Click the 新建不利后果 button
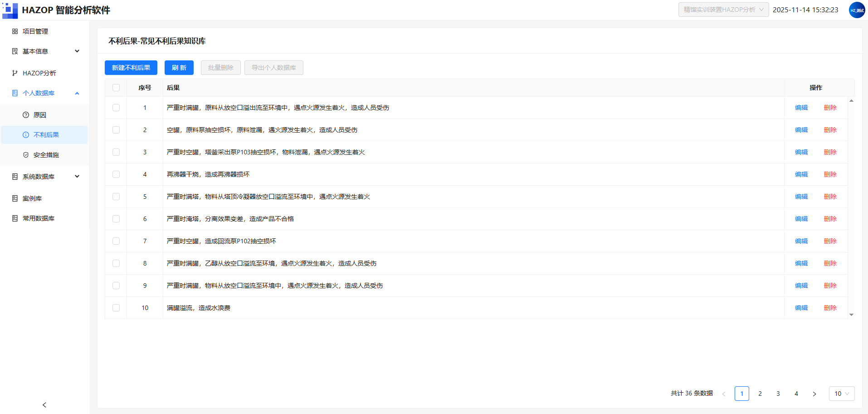The image size is (868, 414). [x=131, y=68]
